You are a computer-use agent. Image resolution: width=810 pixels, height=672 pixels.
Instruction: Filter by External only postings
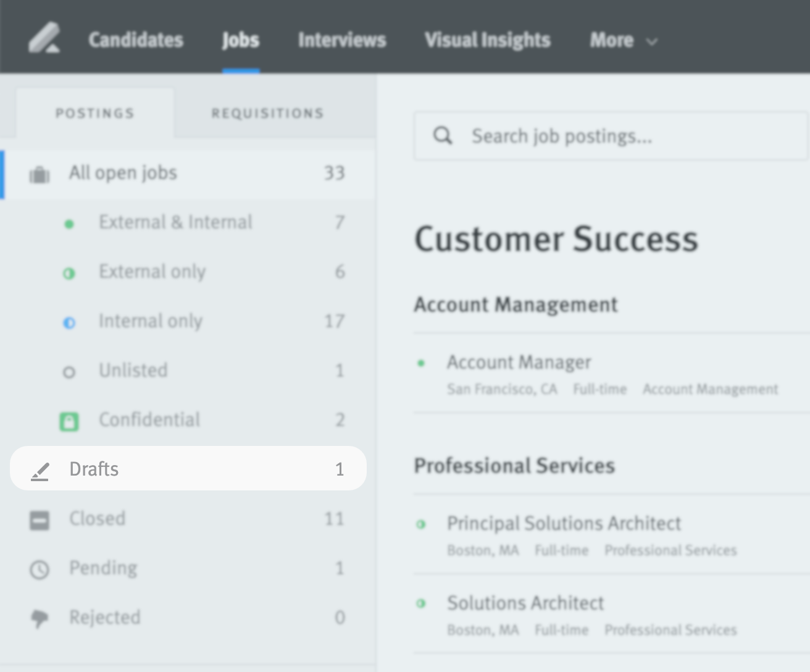188,272
